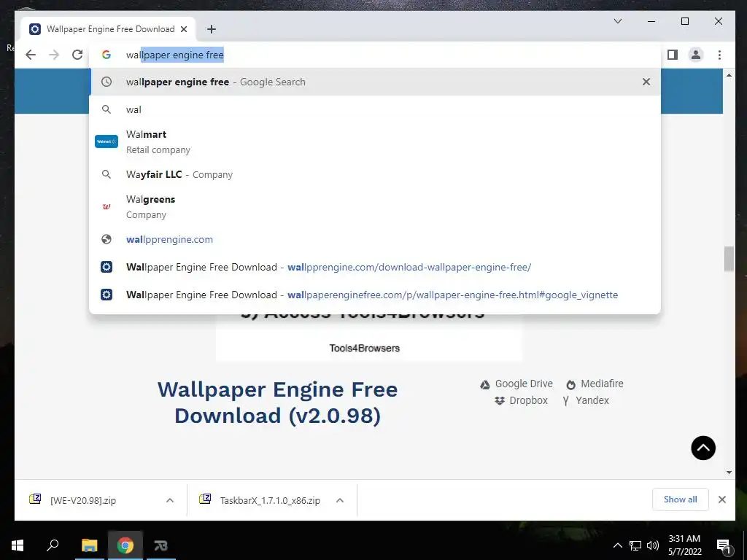The width and height of the screenshot is (747, 560).
Task: Click the page scrollbar up arrow
Action: [x=729, y=75]
